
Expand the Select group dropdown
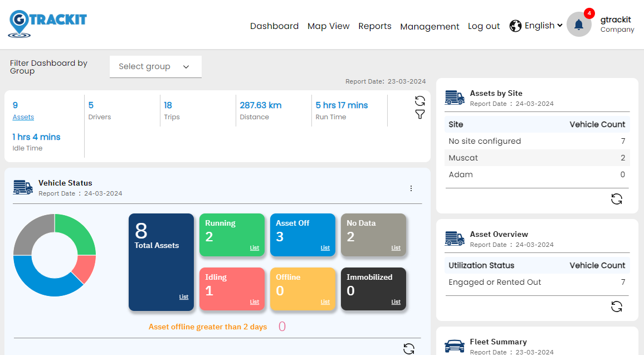click(x=155, y=66)
